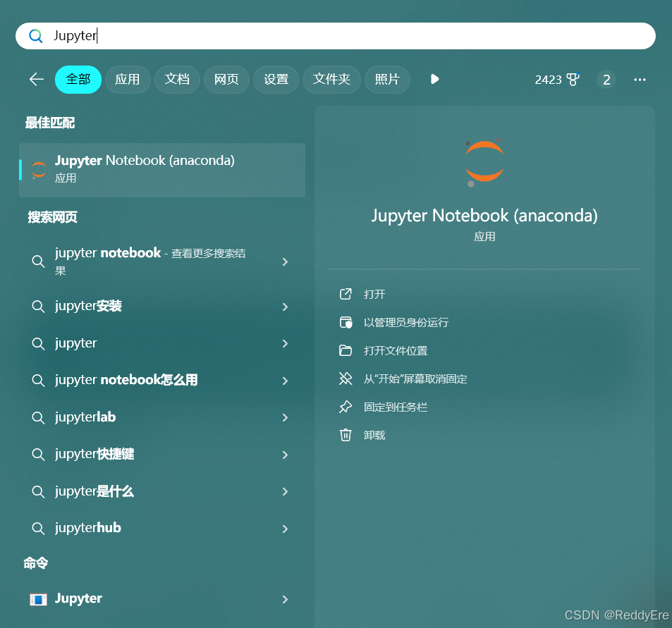Choose 打开文件位置
The height and width of the screenshot is (628, 672).
tap(396, 351)
